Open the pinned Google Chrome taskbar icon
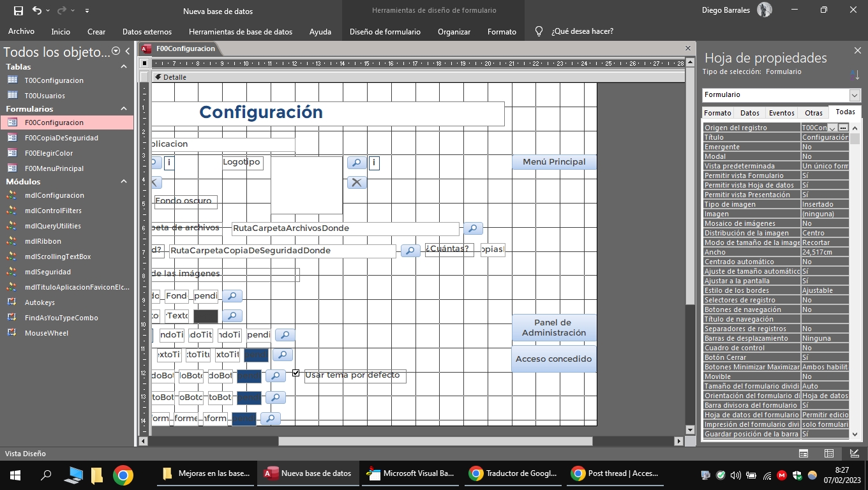This screenshot has height=490, width=868. (123, 474)
